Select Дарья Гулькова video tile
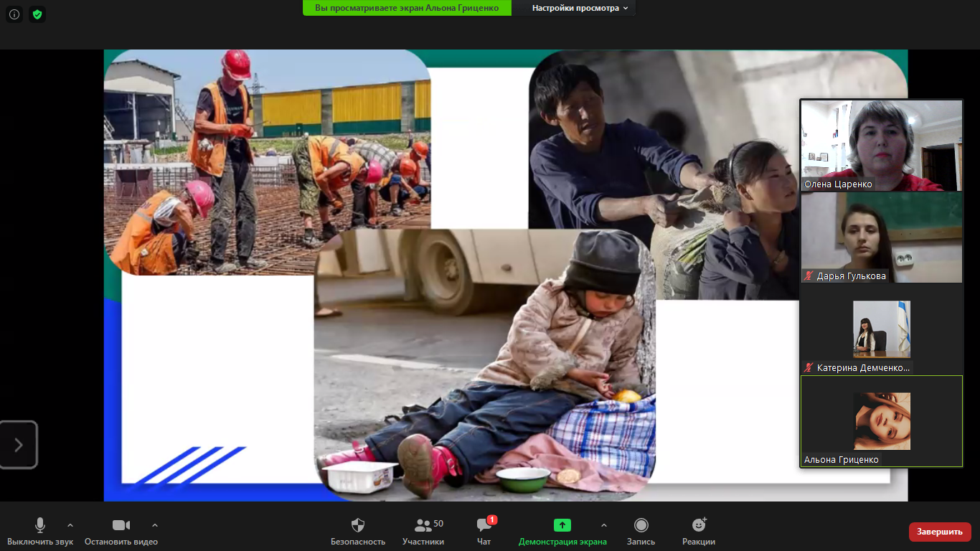The height and width of the screenshot is (551, 980). [882, 237]
